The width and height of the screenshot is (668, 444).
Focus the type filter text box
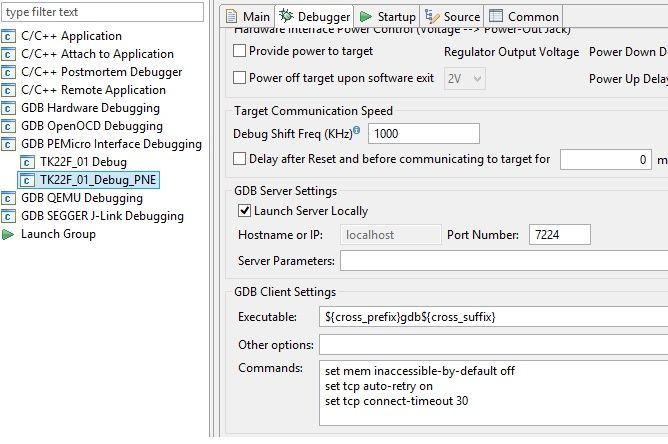pos(102,12)
